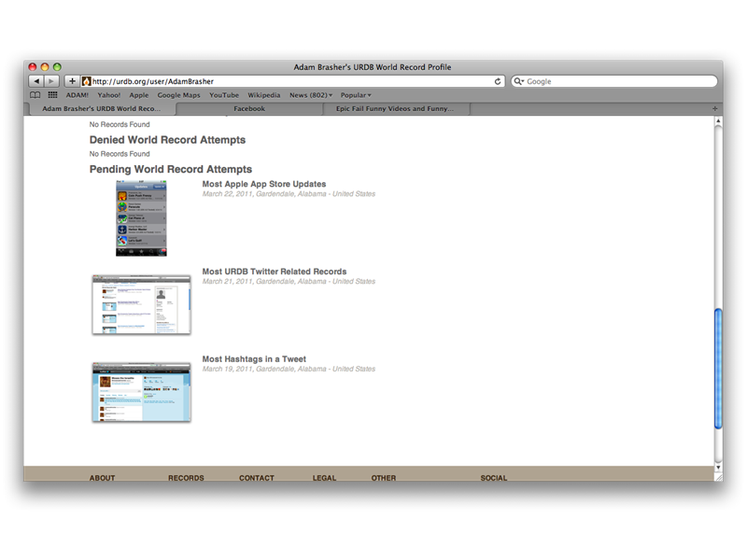Open the YouTube bookmark
747x560 pixels.
coord(224,95)
